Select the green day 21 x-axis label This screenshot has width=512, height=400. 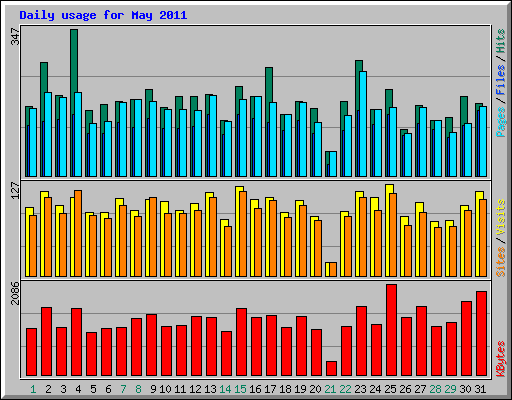pyautogui.click(x=330, y=389)
